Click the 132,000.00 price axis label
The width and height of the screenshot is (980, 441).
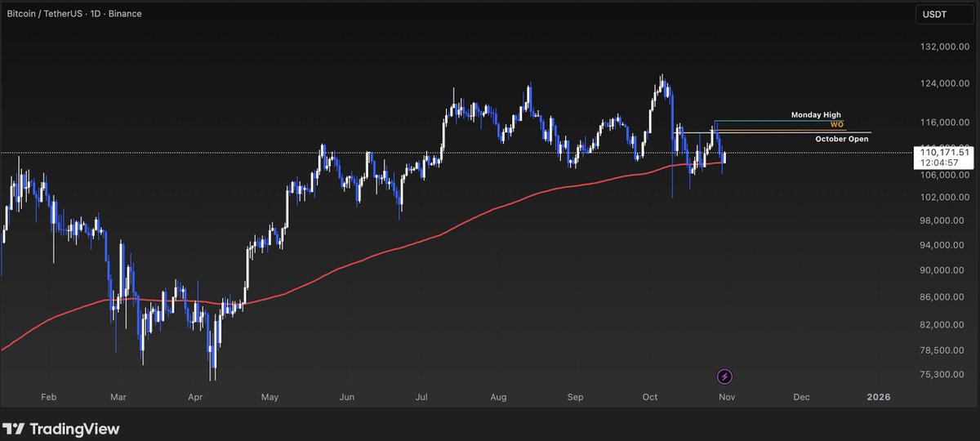coord(944,47)
